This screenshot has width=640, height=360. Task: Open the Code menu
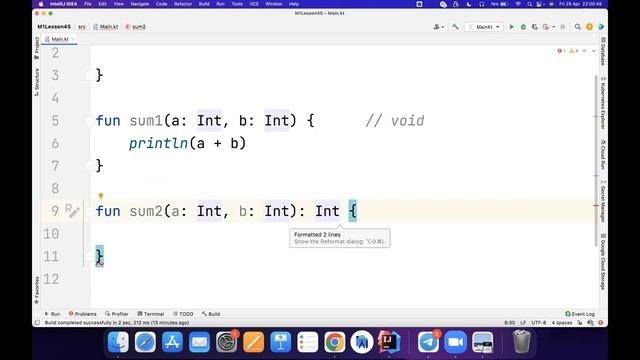[162, 4]
